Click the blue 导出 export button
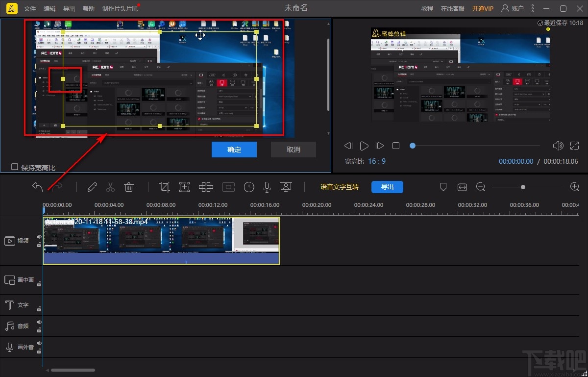588x377 pixels. [x=387, y=187]
